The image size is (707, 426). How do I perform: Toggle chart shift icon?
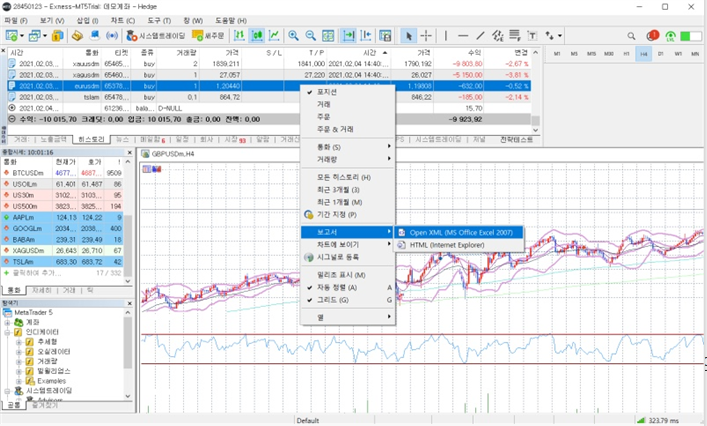366,36
